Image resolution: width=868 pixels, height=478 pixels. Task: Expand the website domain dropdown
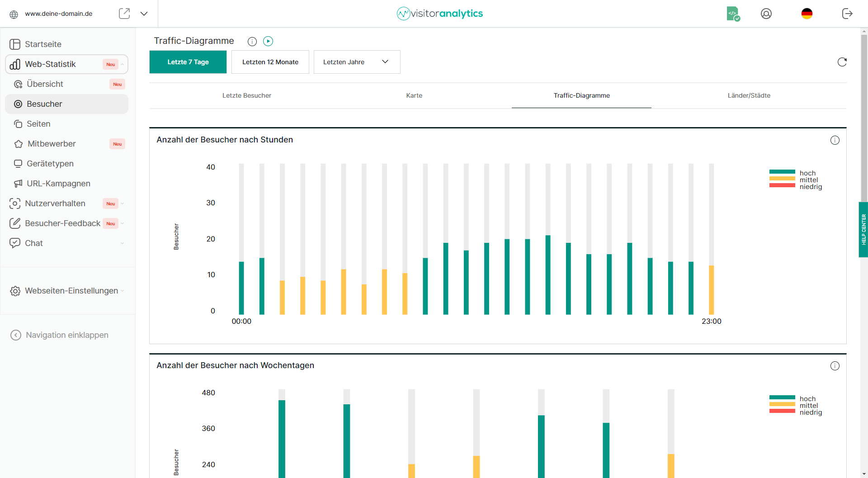[144, 14]
